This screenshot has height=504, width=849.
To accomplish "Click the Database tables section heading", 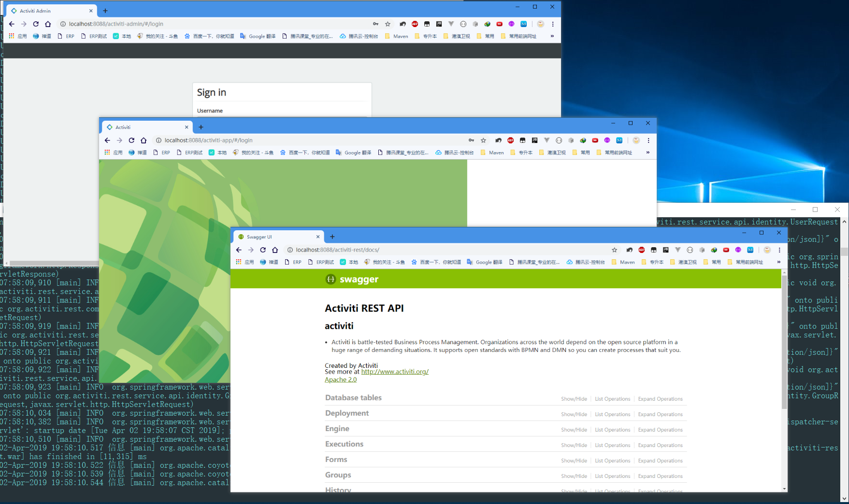I will (353, 398).
